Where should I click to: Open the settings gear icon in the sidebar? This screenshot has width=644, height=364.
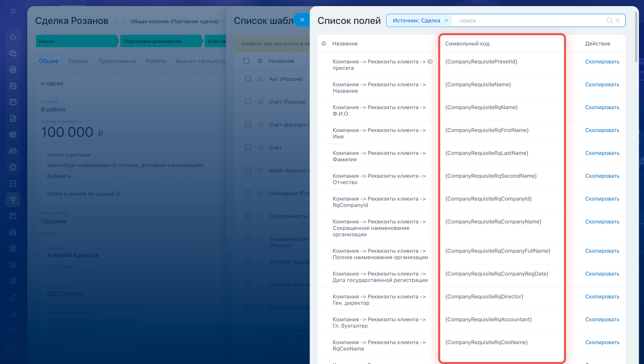(x=13, y=331)
